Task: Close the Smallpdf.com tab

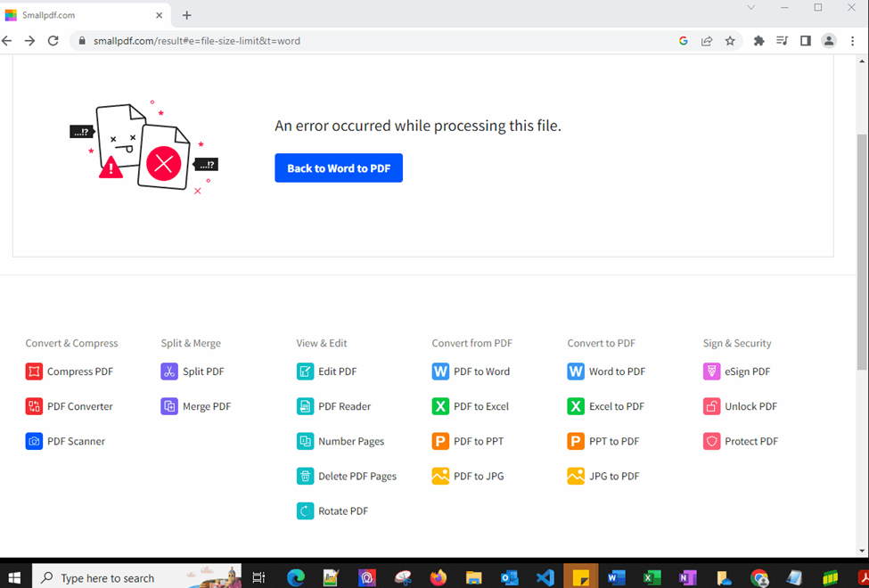Action: pos(159,15)
